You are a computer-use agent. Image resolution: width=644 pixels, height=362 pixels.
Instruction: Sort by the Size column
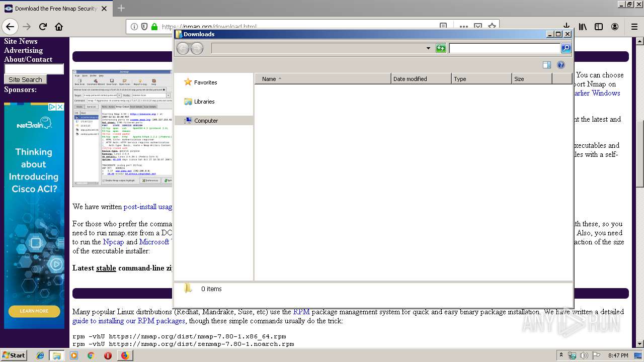coord(532,79)
